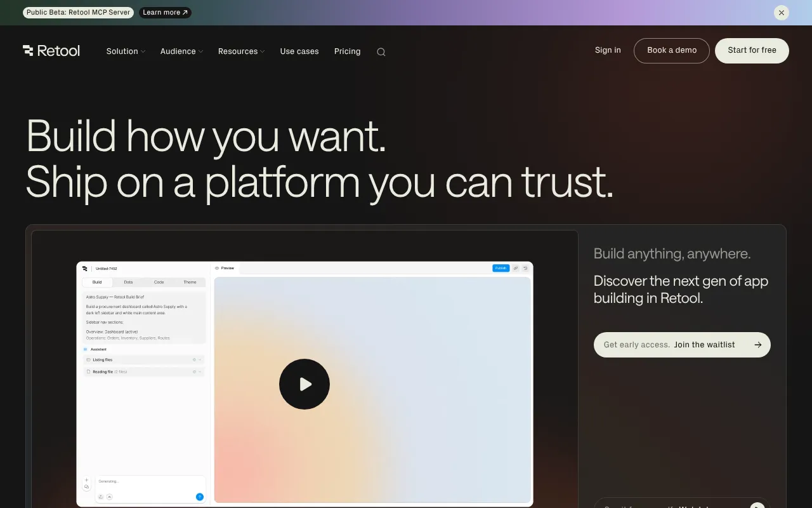
Task: Click the Preview label in the editor
Action: click(228, 268)
